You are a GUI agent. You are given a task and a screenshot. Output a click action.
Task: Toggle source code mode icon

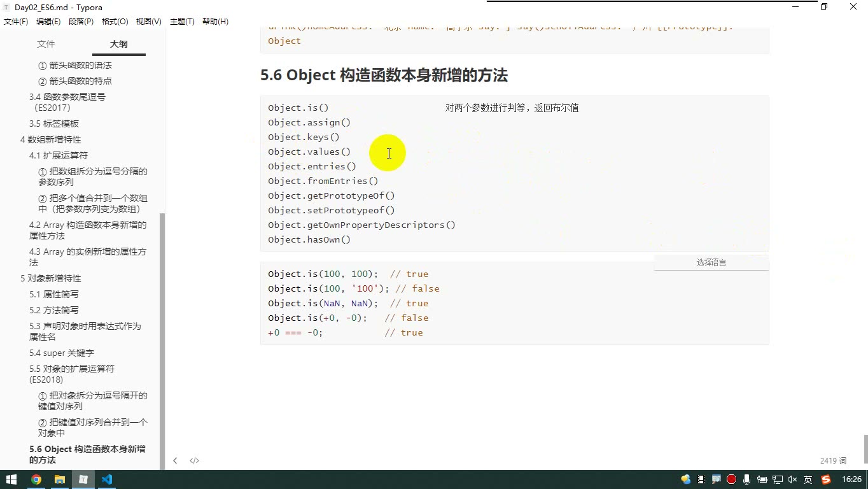click(x=195, y=460)
